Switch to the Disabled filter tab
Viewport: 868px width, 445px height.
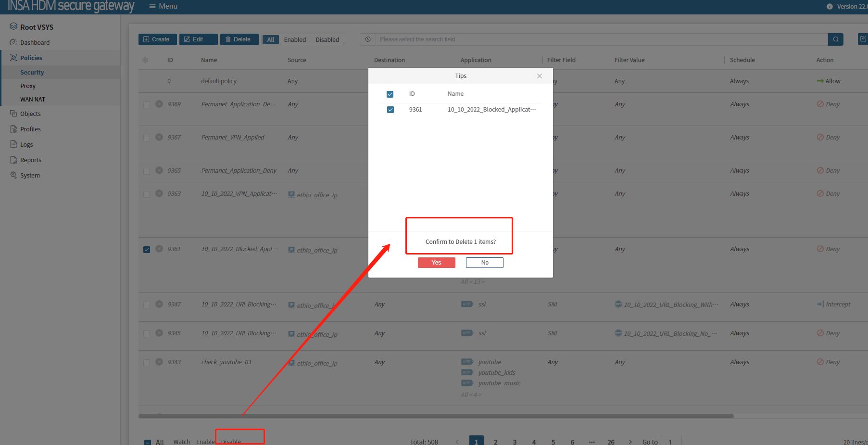coord(327,39)
